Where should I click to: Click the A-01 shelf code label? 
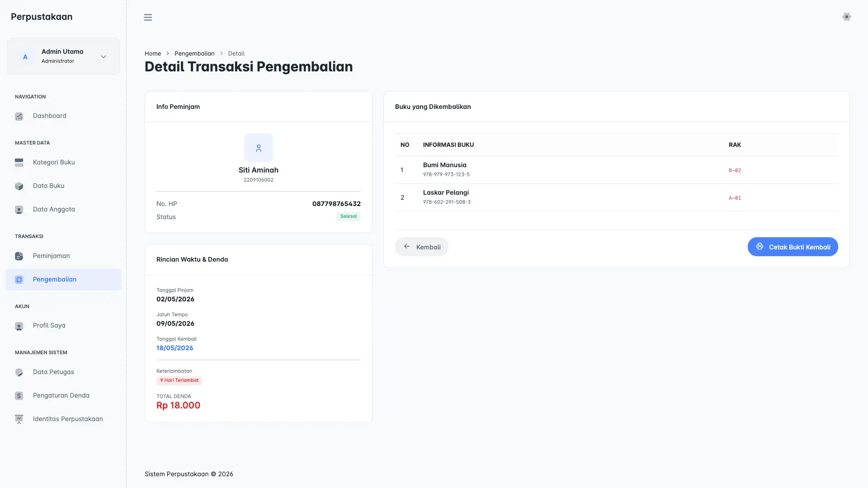735,198
